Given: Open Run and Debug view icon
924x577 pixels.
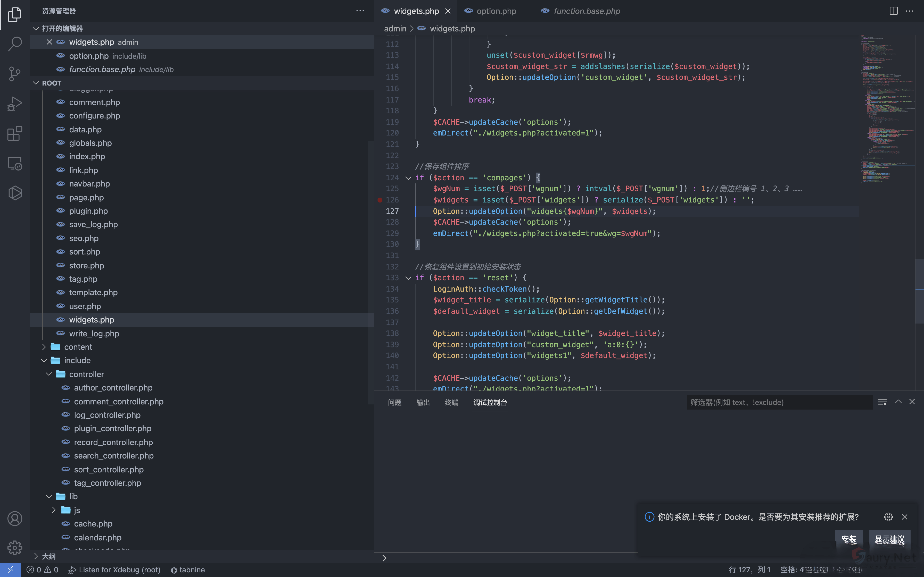Looking at the screenshot, I should 14,103.
